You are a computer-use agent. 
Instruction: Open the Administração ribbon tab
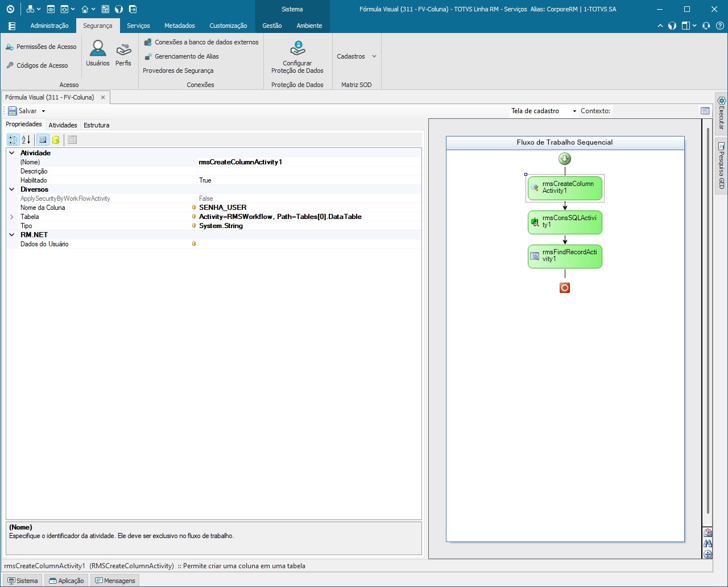[x=49, y=26]
